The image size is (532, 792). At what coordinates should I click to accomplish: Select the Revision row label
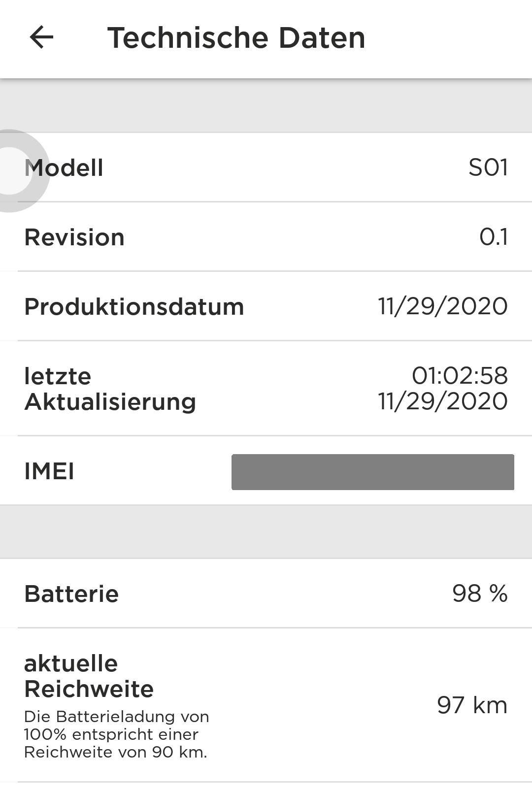coord(74,237)
